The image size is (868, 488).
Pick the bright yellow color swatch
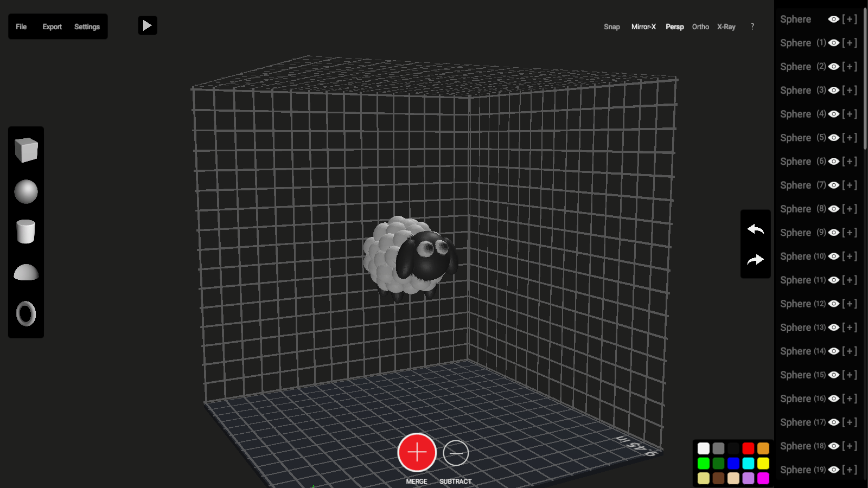point(763,463)
